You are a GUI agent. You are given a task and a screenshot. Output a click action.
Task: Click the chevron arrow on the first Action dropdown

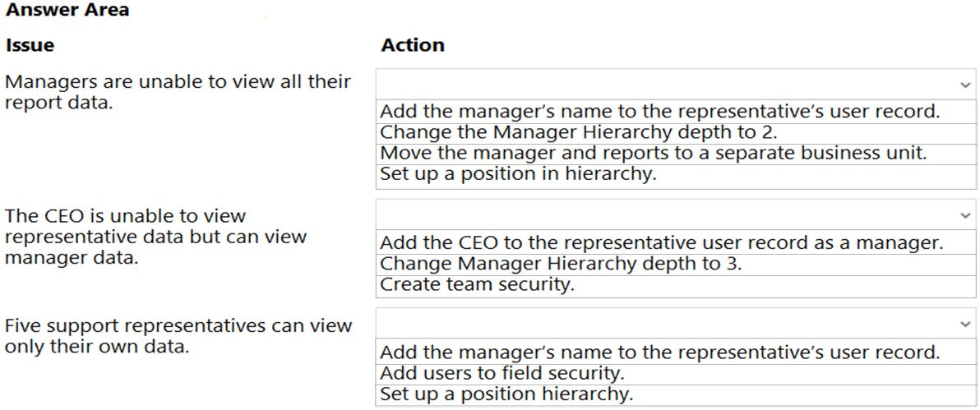(964, 85)
